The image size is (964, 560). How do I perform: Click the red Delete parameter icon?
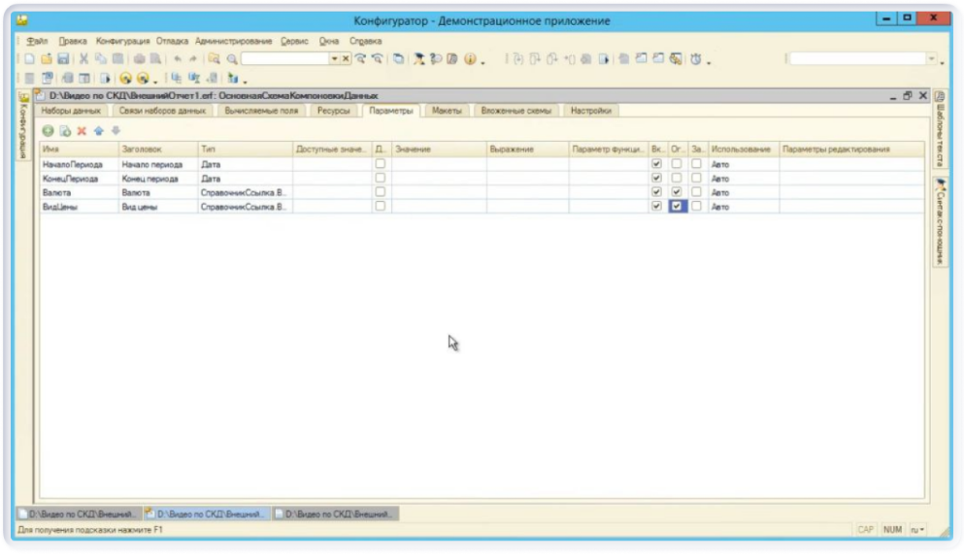click(82, 130)
